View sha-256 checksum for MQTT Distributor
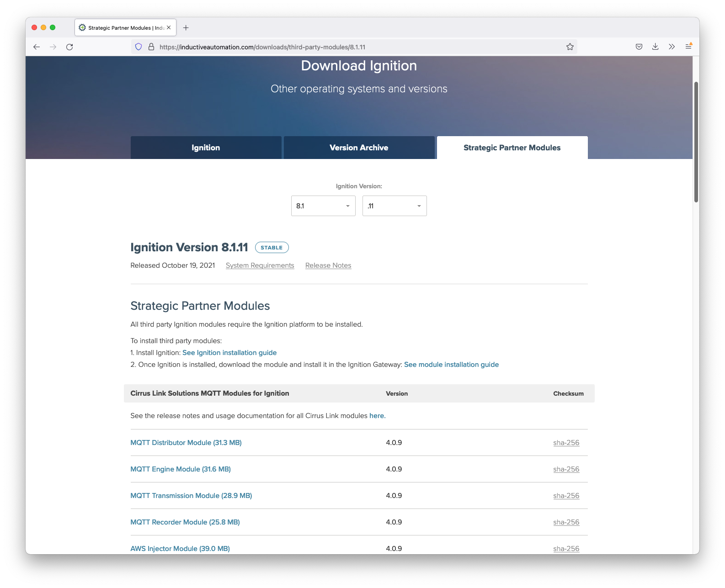 click(x=566, y=443)
